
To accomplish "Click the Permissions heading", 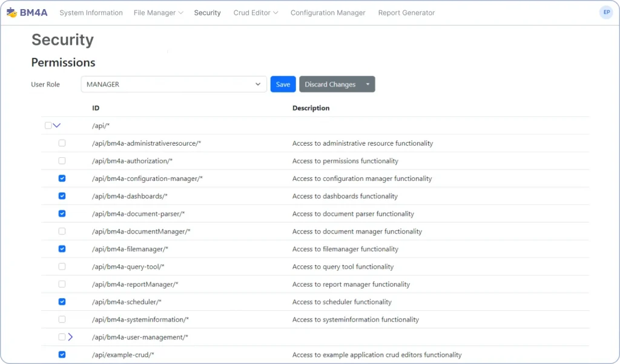I will pyautogui.click(x=63, y=62).
